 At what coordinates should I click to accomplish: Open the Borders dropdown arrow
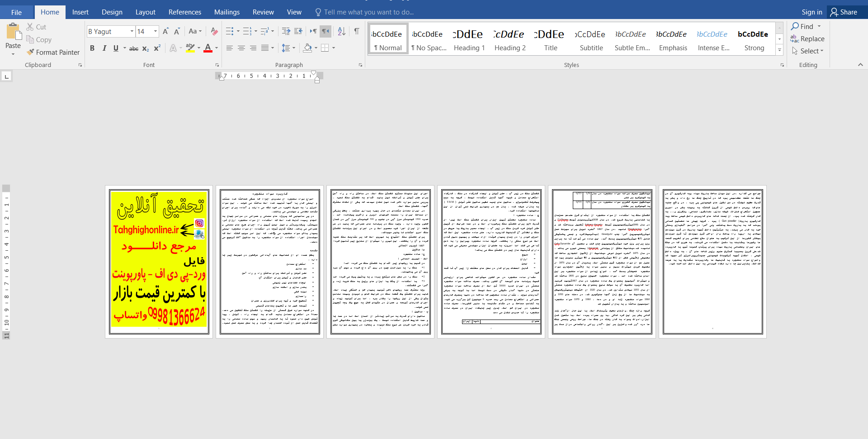pyautogui.click(x=334, y=48)
